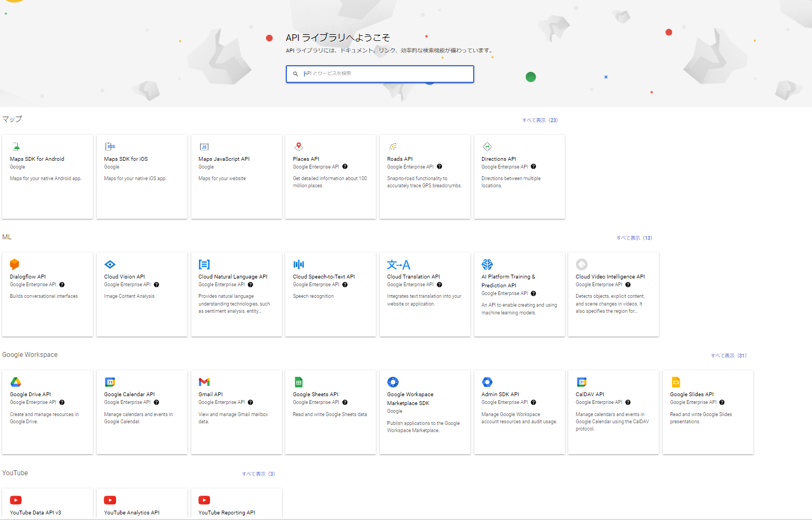This screenshot has width=812, height=520.
Task: Click the Google Sheets API icon
Action: (298, 382)
